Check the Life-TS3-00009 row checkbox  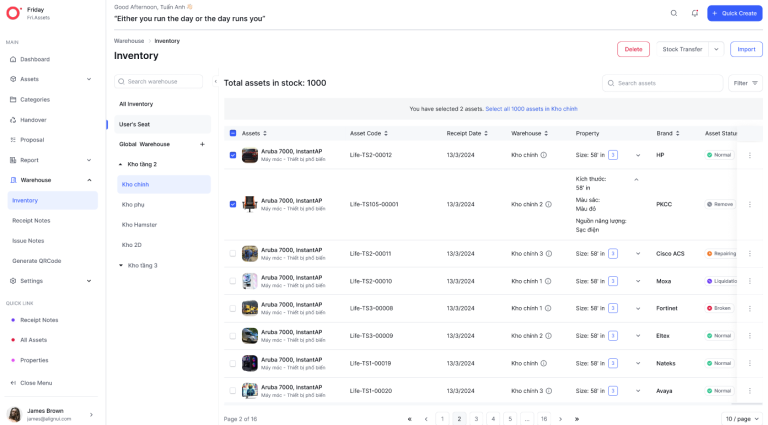[x=233, y=336]
